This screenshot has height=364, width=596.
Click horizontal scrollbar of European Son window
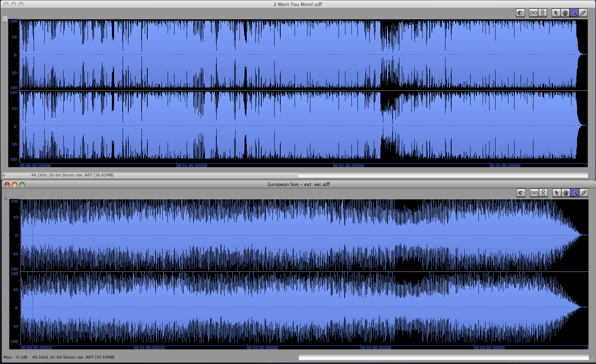(443, 358)
